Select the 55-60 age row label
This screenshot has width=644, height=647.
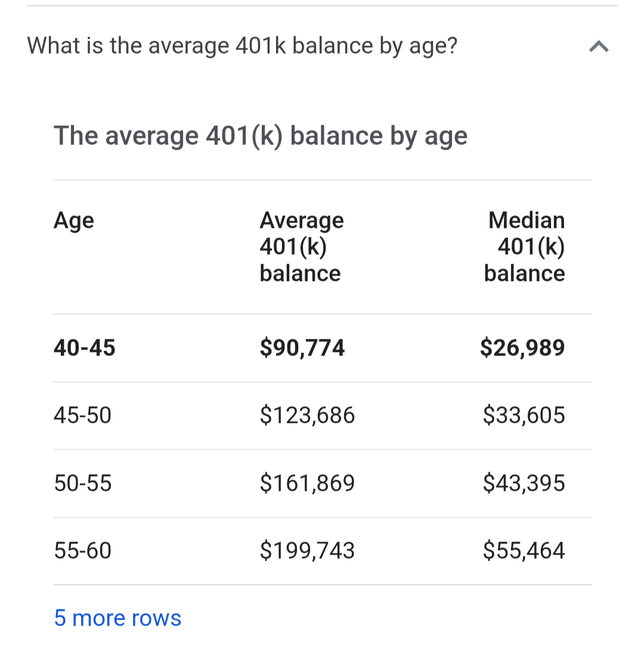[x=83, y=550]
